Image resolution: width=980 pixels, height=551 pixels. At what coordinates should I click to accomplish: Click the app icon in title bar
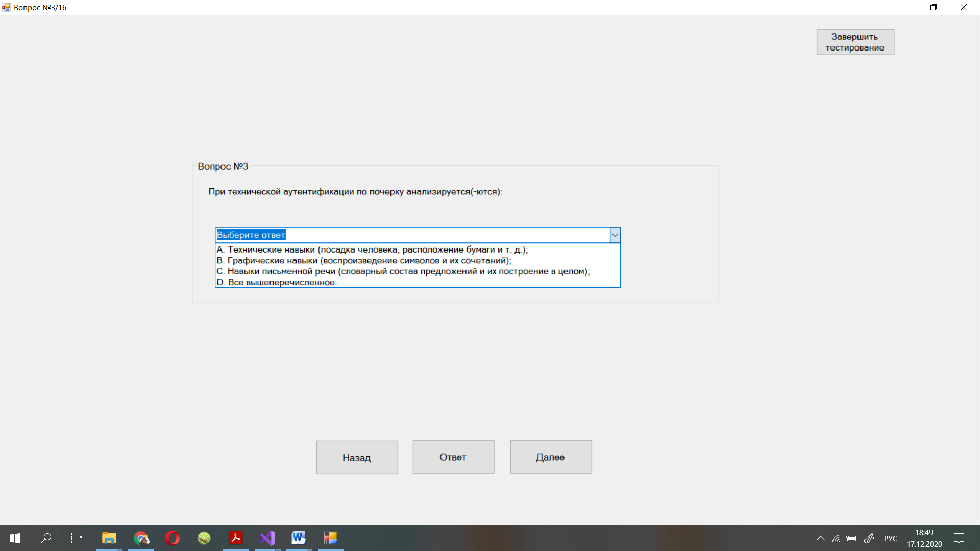pyautogui.click(x=6, y=7)
